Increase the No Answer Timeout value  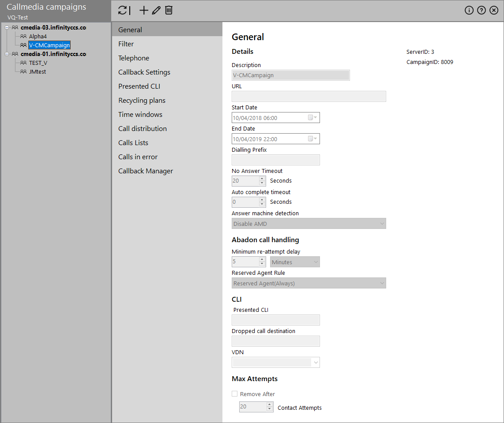[x=262, y=179]
